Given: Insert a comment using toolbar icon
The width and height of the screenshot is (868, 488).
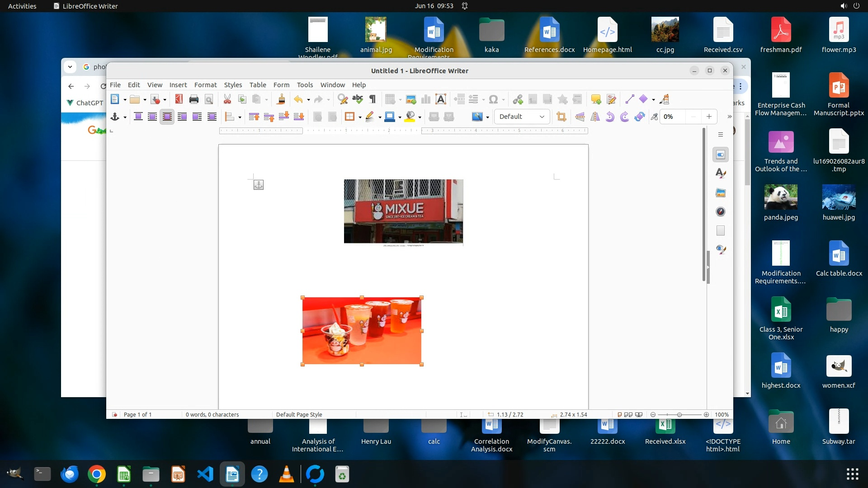Looking at the screenshot, I should pyautogui.click(x=596, y=99).
